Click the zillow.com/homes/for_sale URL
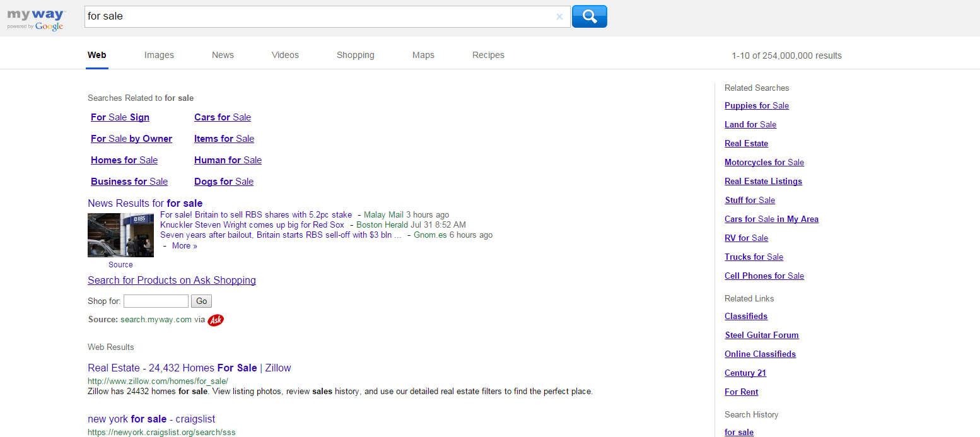This screenshot has width=980, height=437. (x=158, y=382)
